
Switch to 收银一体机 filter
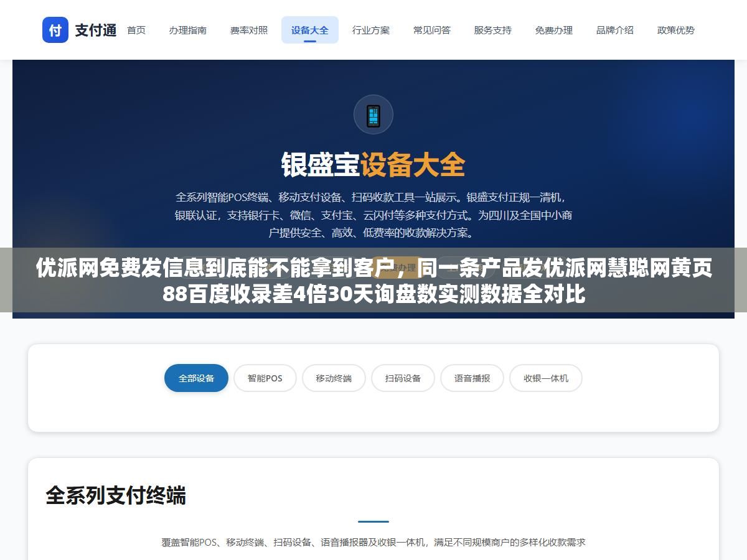546,378
